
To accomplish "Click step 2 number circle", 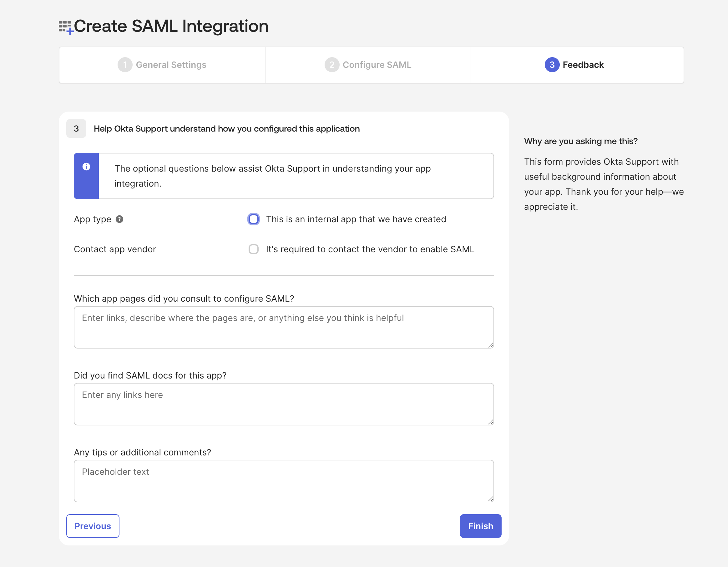I will [x=332, y=65].
